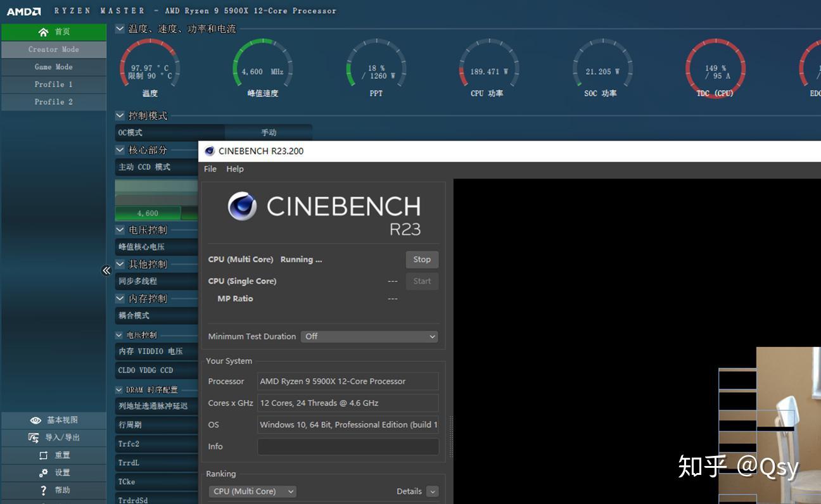Open 帮助 help in Ryzen Master
Viewport: 821px width, 504px height.
point(54,490)
